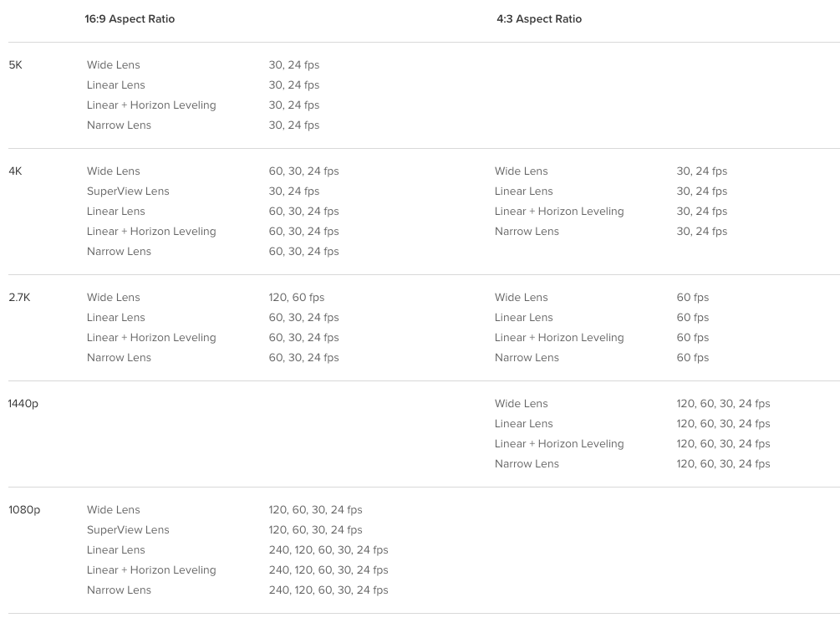The image size is (840, 628).
Task: Click Linear Lens under 2.7K 16:9
Action: click(x=115, y=317)
